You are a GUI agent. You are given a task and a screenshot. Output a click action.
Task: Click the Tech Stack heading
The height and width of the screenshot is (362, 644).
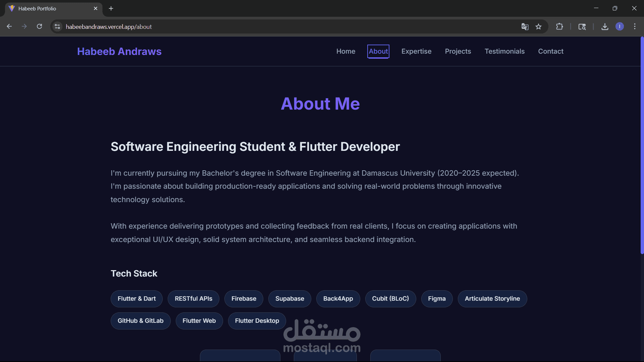pyautogui.click(x=134, y=274)
